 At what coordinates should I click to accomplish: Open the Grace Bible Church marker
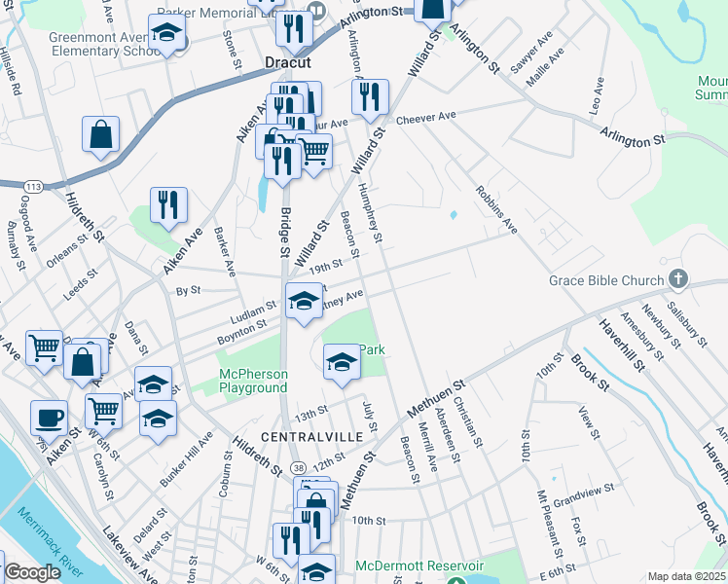click(677, 281)
